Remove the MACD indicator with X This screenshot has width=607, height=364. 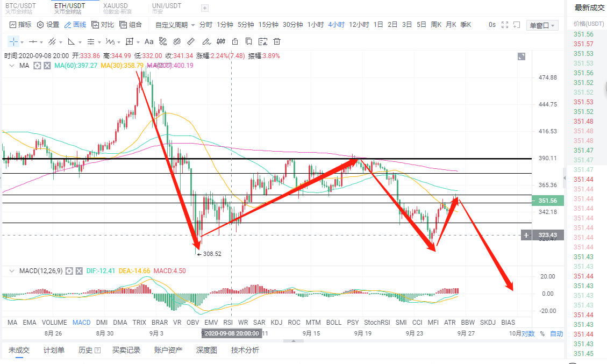(x=79, y=271)
